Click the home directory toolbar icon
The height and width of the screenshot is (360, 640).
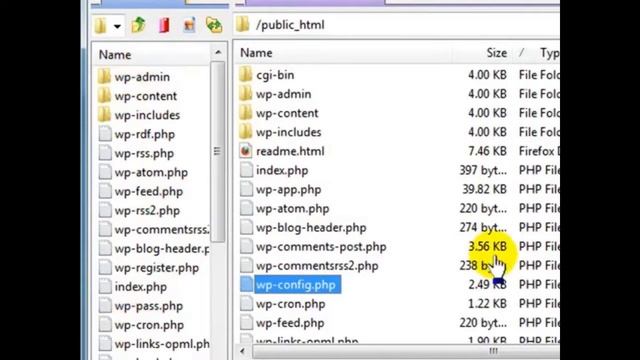click(x=189, y=25)
